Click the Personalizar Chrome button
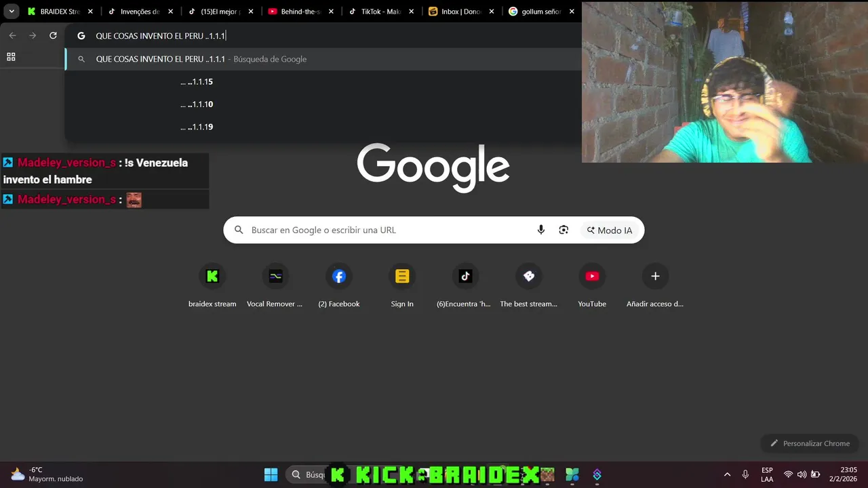 pos(810,443)
